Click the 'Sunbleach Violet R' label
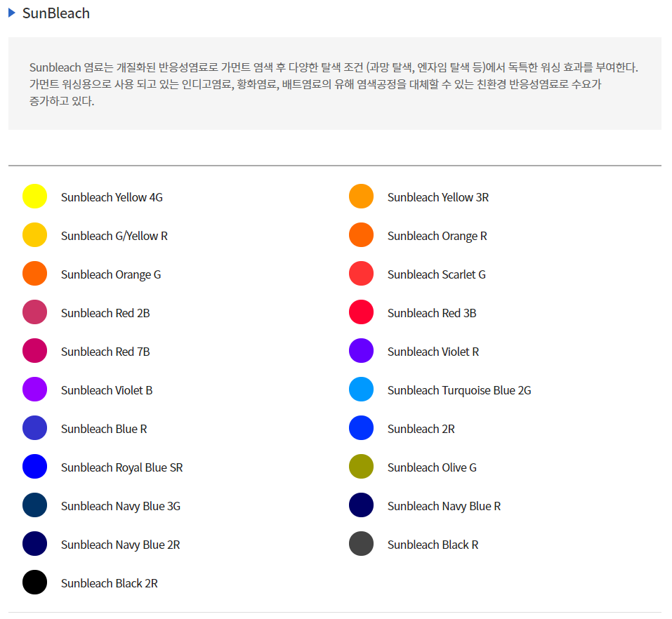672x619 pixels. coord(433,352)
